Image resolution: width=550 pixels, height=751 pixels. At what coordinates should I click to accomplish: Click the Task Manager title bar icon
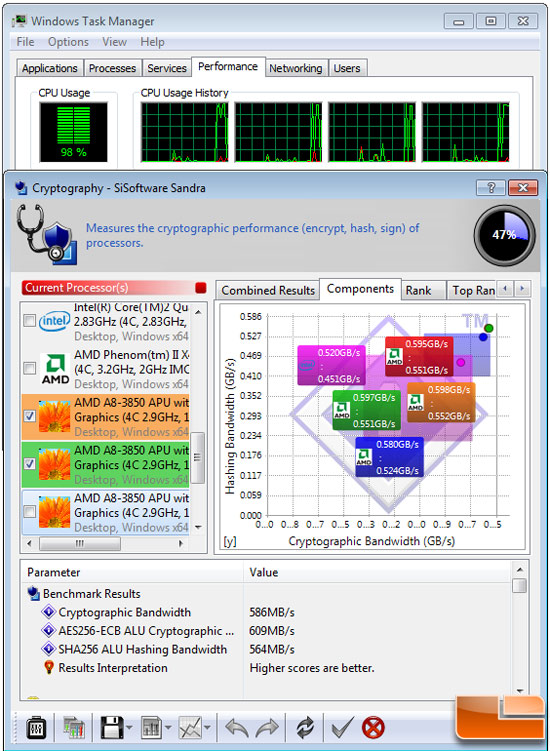pyautogui.click(x=20, y=22)
